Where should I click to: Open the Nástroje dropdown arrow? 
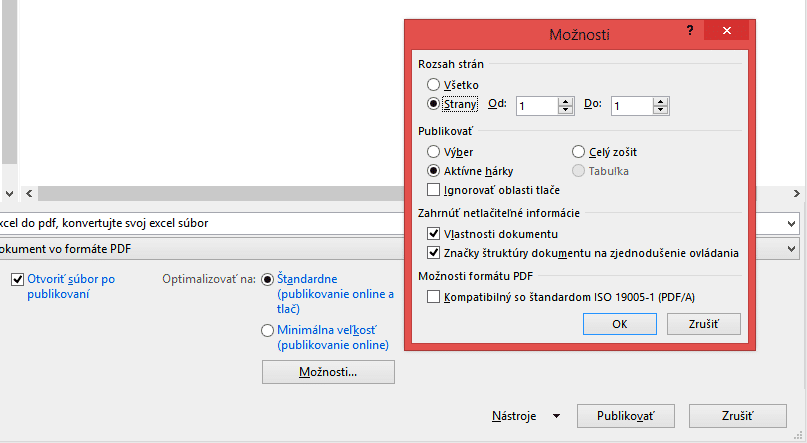[x=556, y=416]
